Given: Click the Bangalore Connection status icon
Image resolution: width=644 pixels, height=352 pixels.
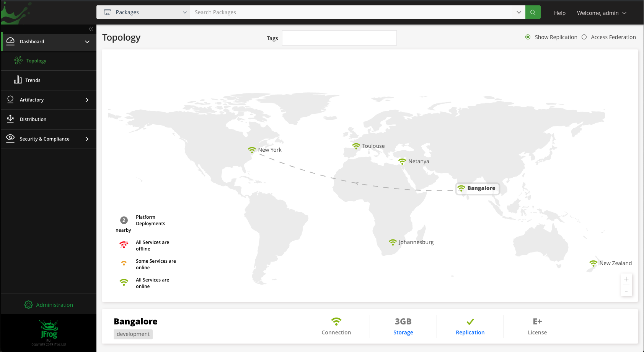Looking at the screenshot, I should click(336, 322).
